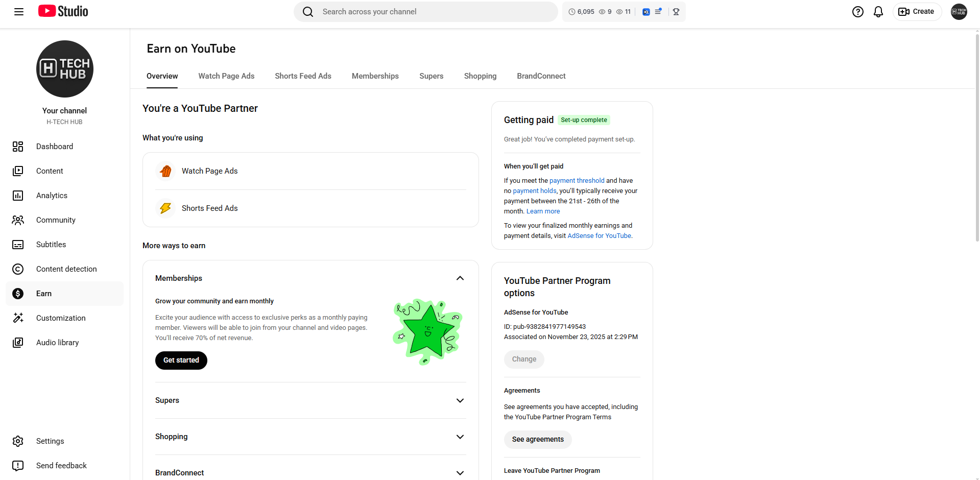
Task: Open Content detection copyright icon
Action: click(18, 269)
